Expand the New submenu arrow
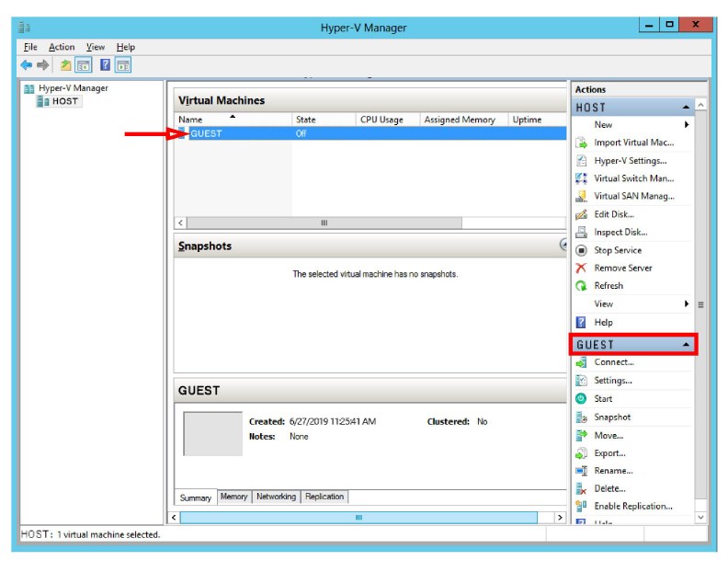This screenshot has height=572, width=728. tap(687, 124)
